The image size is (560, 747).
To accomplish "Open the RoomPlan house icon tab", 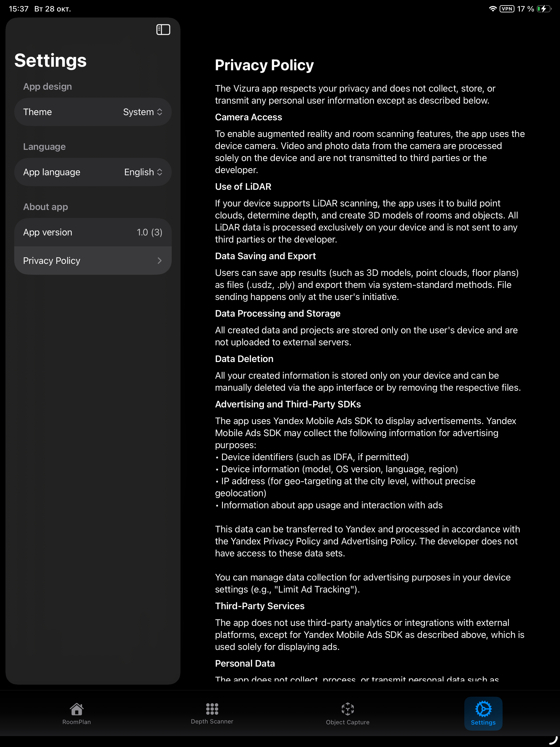I will coord(77,709).
